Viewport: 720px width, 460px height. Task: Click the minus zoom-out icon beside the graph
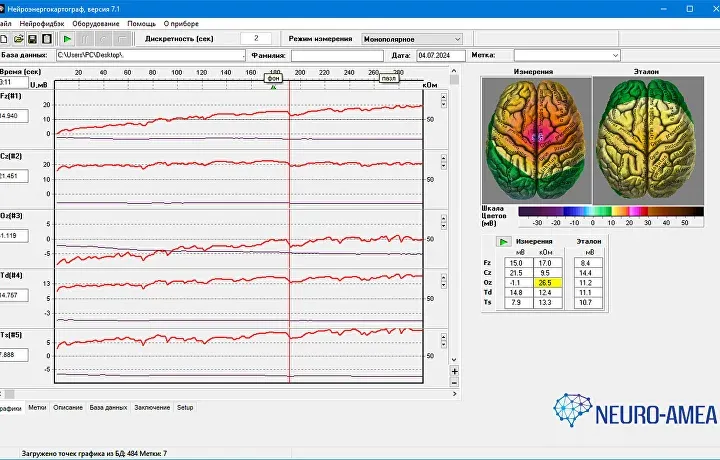click(454, 383)
